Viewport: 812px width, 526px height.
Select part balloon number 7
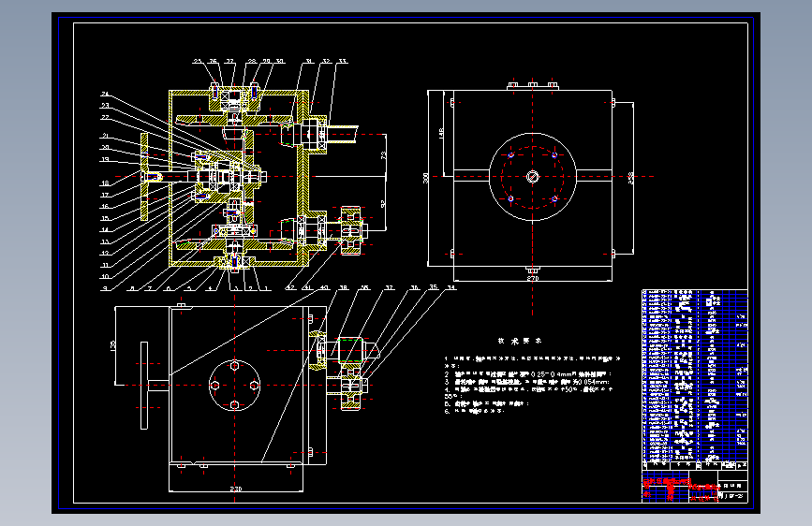point(150,288)
